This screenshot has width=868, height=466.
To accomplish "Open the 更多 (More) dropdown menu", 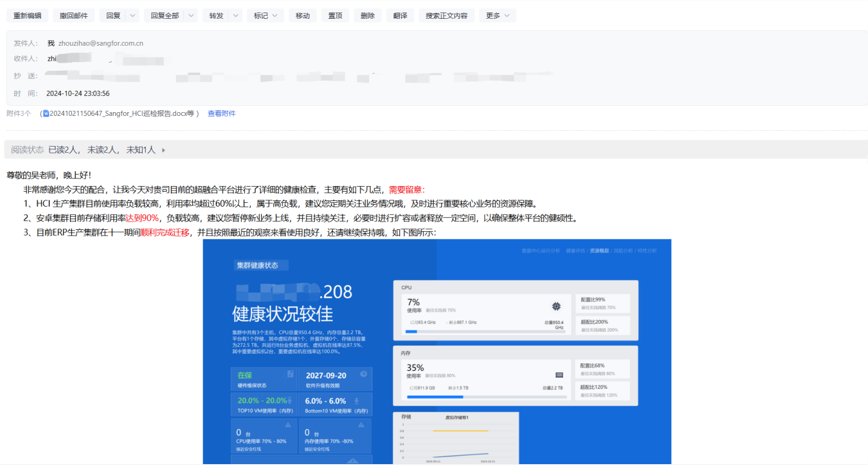I will [498, 14].
